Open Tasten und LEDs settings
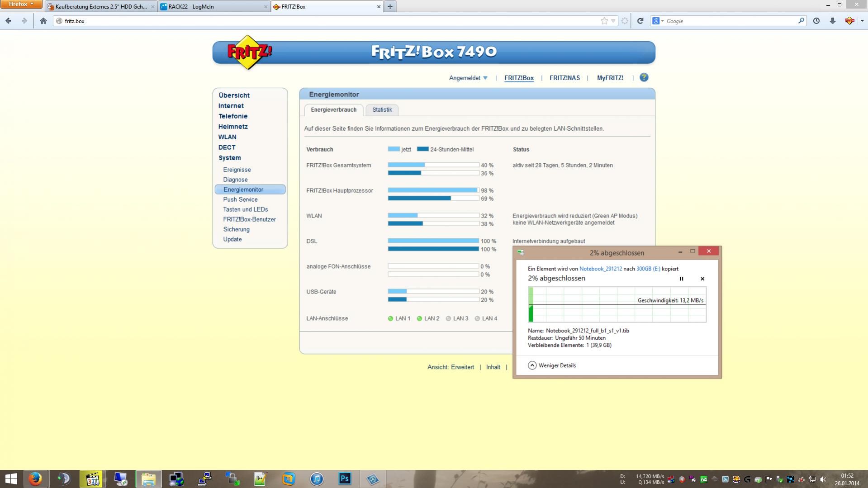This screenshot has height=488, width=868. tap(246, 209)
